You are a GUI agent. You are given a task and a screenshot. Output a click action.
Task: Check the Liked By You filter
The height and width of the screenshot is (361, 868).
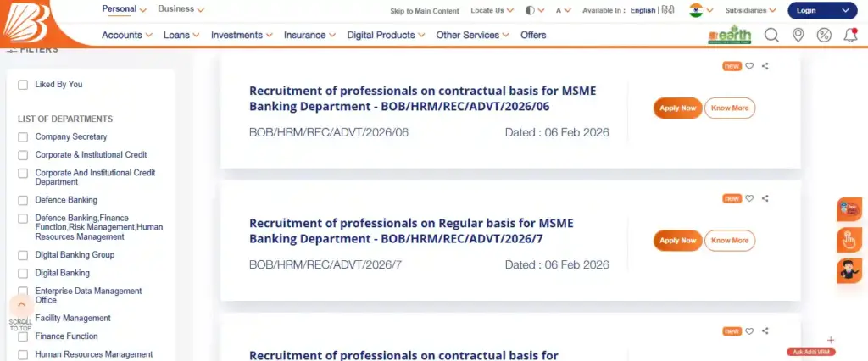point(24,85)
